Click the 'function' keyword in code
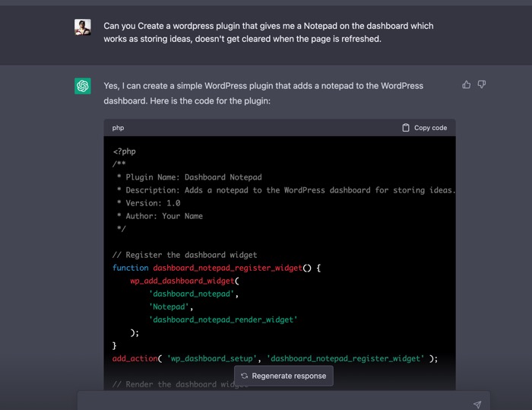The width and height of the screenshot is (532, 410). point(131,268)
